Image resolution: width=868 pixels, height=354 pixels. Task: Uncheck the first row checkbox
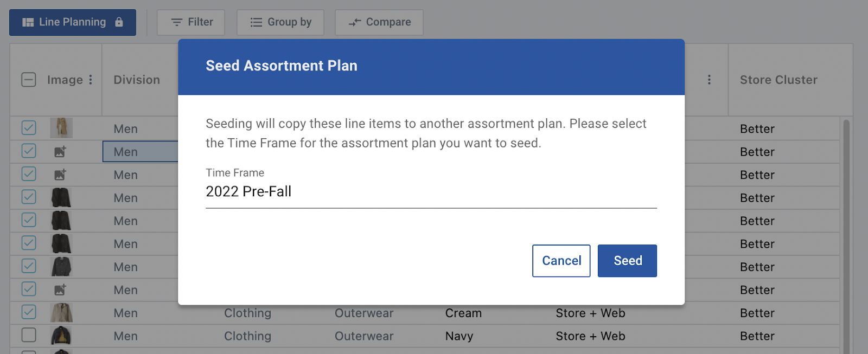(29, 128)
